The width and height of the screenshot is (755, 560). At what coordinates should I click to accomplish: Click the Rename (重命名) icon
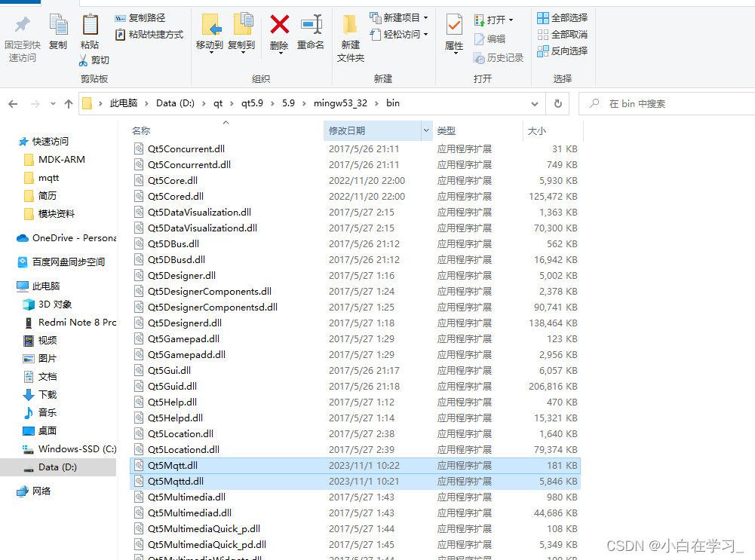click(x=311, y=25)
